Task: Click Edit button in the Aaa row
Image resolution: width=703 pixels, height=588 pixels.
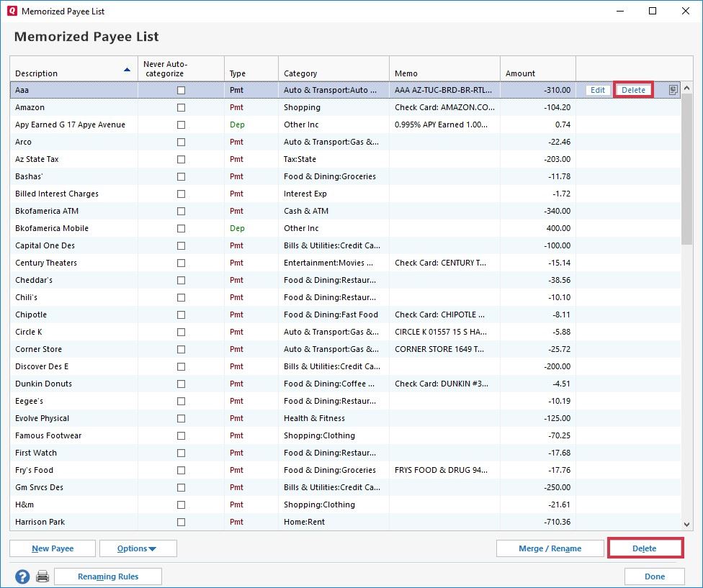Action: [x=598, y=90]
